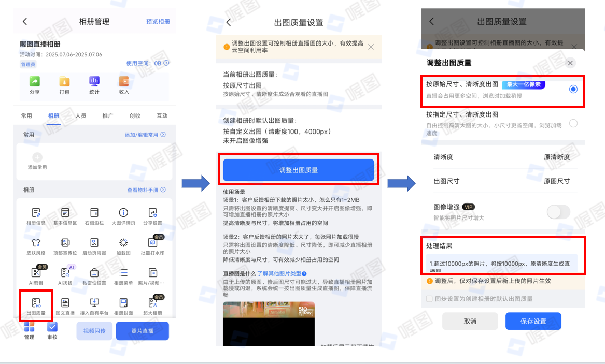Click the 了解其他图片类型 link

pyautogui.click(x=282, y=273)
